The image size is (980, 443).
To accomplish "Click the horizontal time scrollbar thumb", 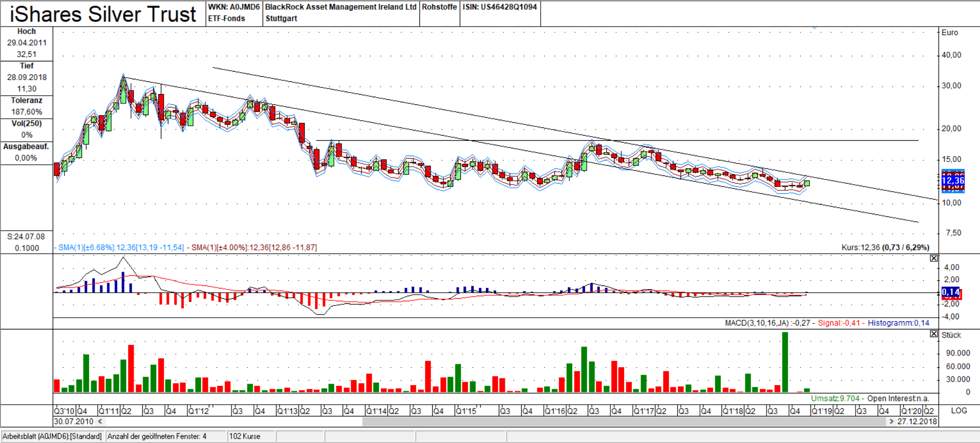I will point(624,422).
